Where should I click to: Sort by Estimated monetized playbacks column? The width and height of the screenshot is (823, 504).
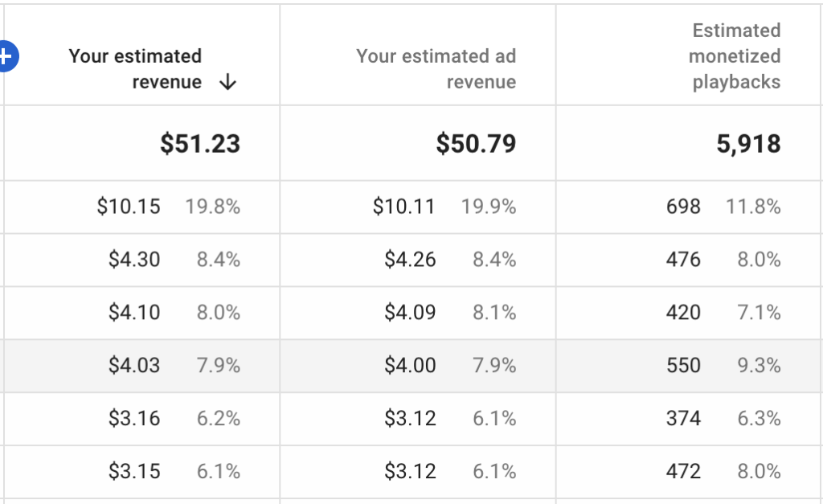(x=735, y=56)
